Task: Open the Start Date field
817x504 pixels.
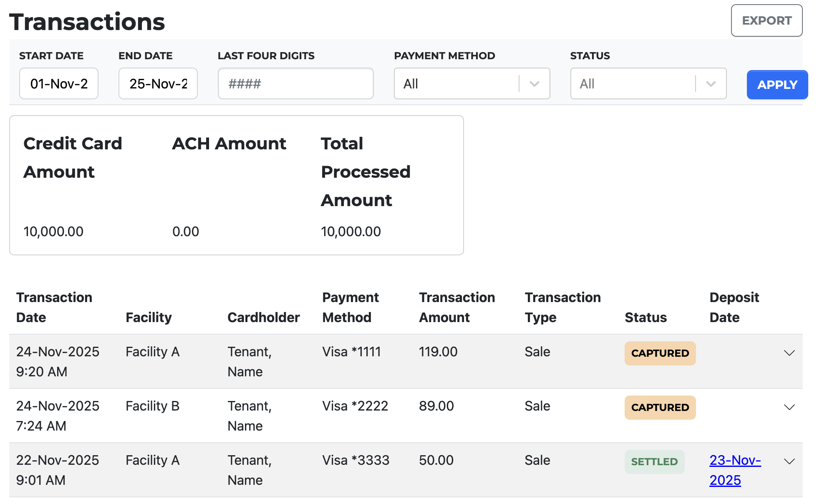Action: (59, 84)
